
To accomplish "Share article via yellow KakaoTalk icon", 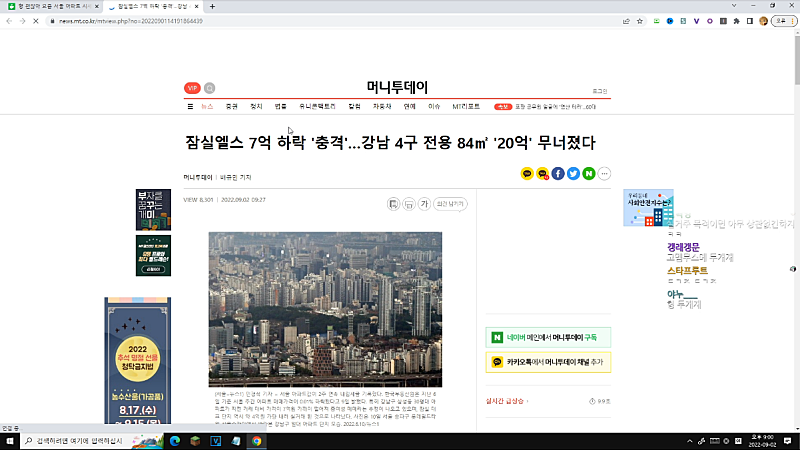I will 527,174.
